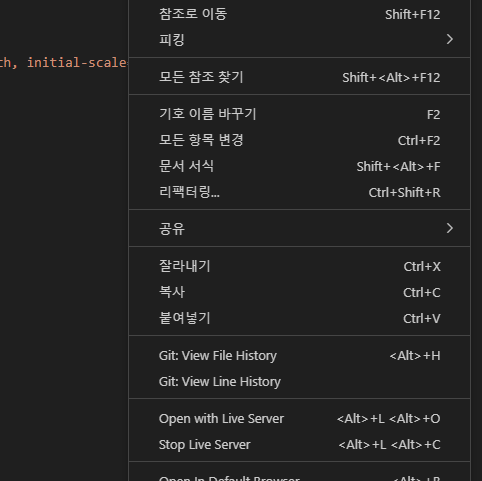Select 기호 이름 바꾸기 menu item
Screen dimensions: 482x481
(x=299, y=114)
